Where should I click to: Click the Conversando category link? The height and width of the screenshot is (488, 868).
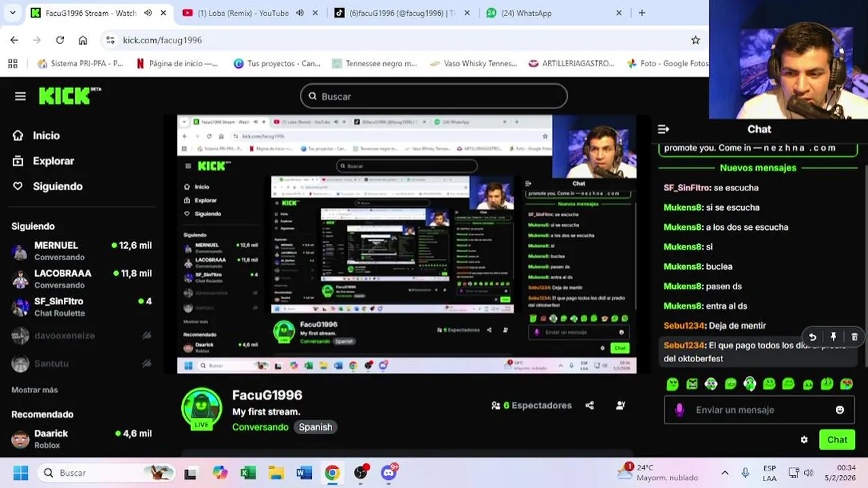click(260, 427)
